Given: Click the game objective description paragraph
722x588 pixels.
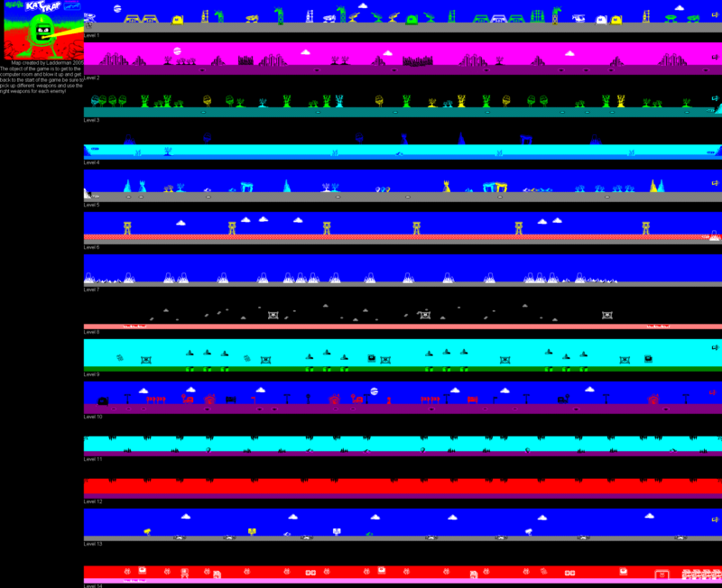Looking at the screenshot, I should click(x=42, y=79).
